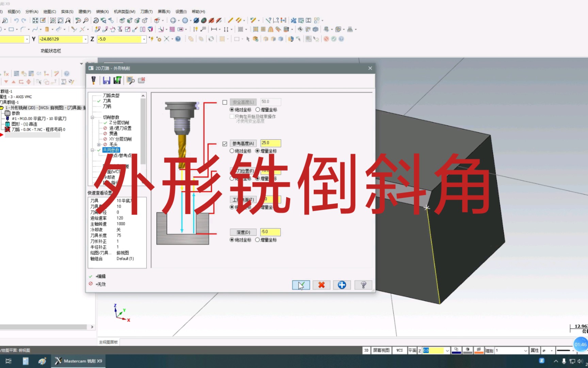Screen dimensions: 588x368
Task: Open the 刀路(T) menu
Action: pos(147,11)
